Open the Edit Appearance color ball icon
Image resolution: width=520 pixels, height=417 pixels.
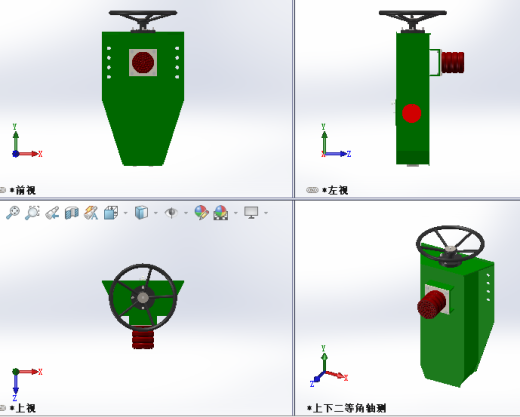tap(201, 212)
